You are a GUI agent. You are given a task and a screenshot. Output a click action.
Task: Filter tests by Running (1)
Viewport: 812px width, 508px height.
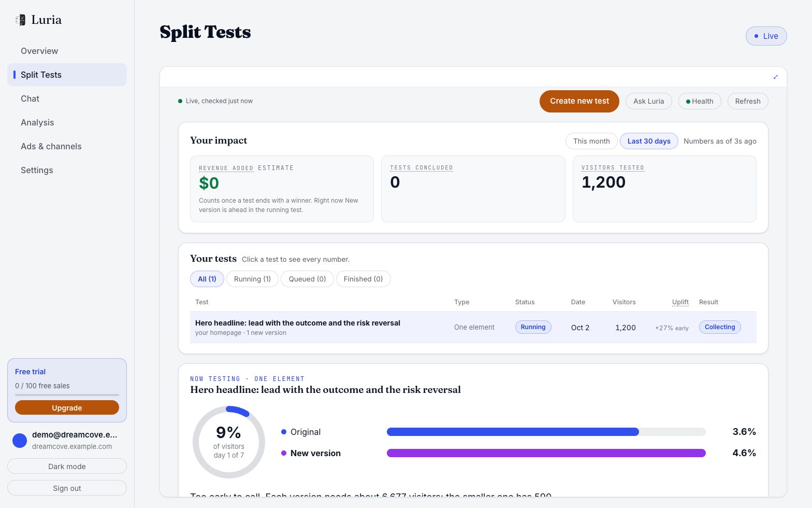point(252,279)
